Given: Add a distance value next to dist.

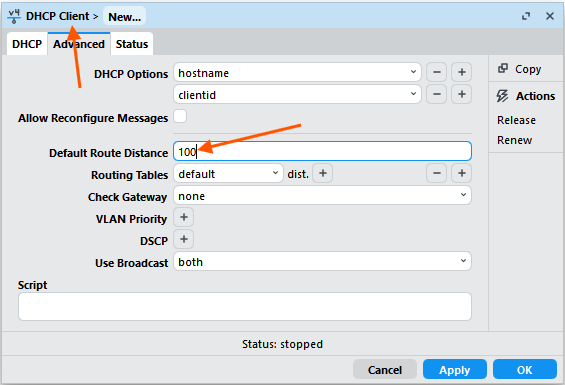Looking at the screenshot, I should coord(322,173).
